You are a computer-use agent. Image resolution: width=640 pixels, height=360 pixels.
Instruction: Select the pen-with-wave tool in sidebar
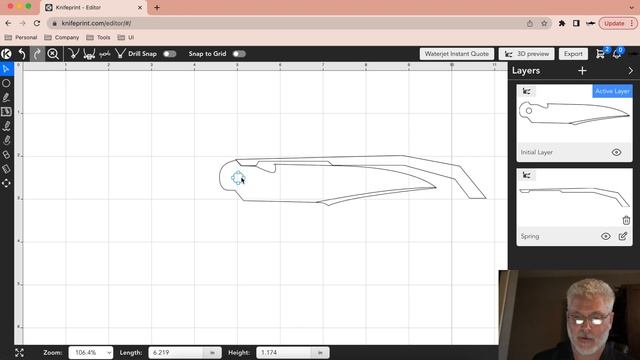[6, 126]
